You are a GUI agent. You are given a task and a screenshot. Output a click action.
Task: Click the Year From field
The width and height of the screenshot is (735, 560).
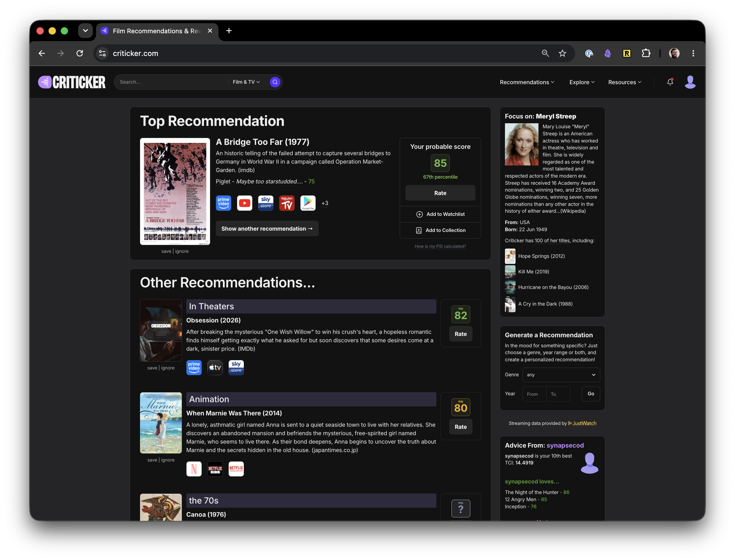(x=534, y=394)
